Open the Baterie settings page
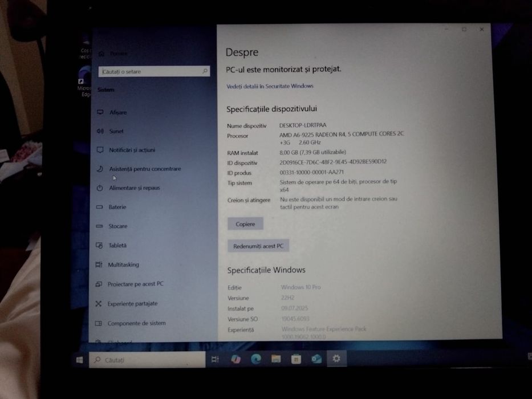This screenshot has height=399, width=532. click(117, 207)
